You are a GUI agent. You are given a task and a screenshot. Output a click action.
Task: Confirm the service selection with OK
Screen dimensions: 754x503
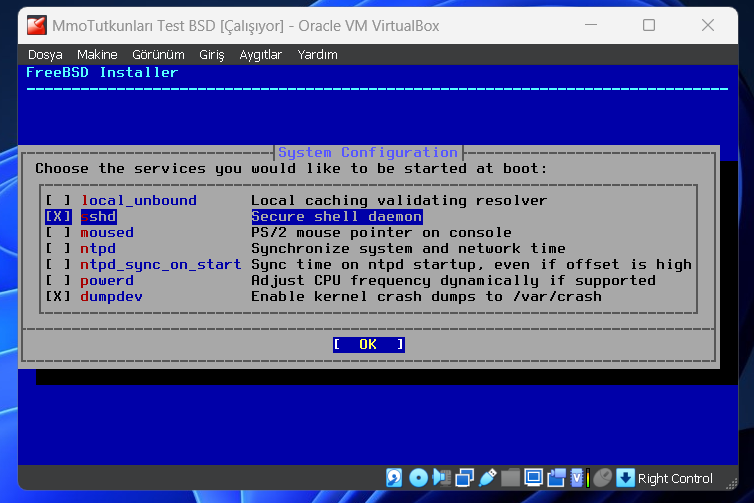369,344
